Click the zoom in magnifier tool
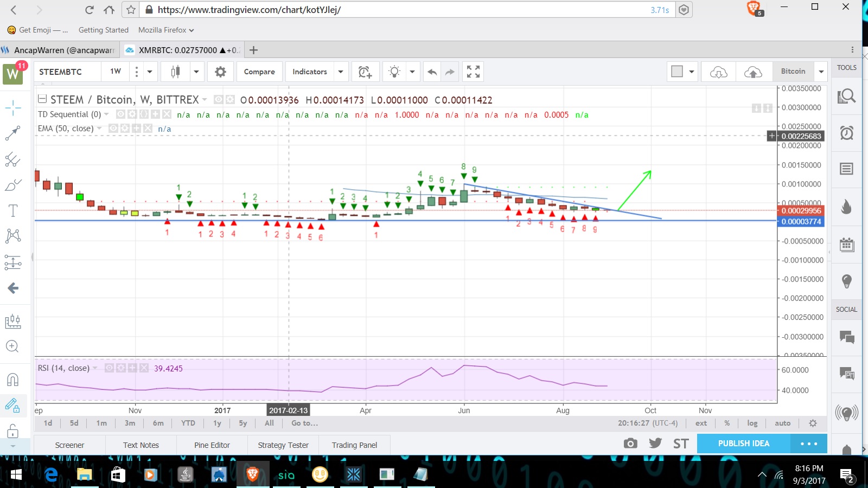The height and width of the screenshot is (488, 868). (x=13, y=346)
